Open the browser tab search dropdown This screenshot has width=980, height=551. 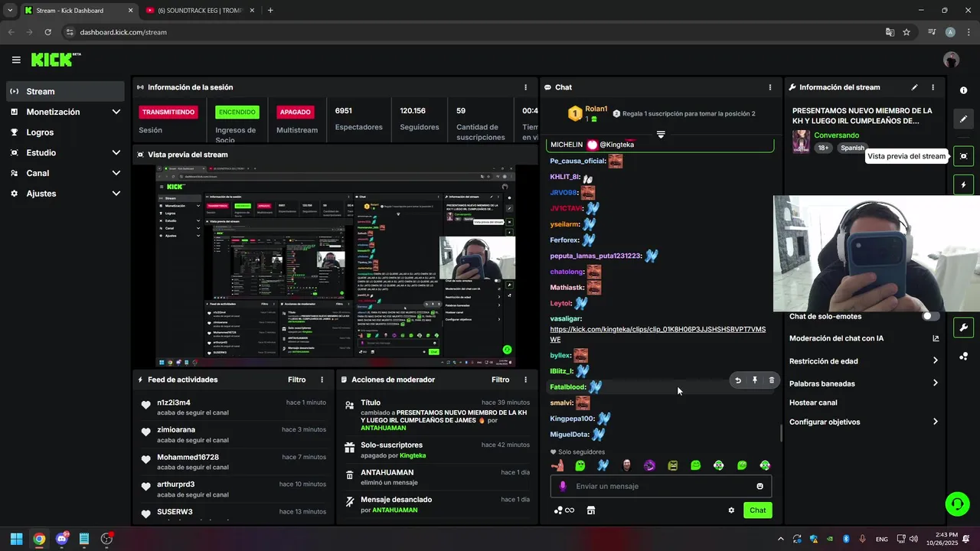9,10
